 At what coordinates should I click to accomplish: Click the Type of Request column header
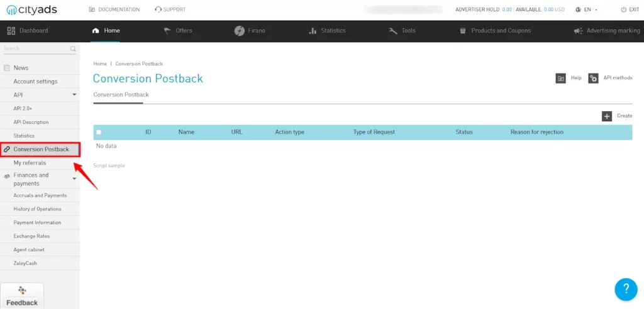point(374,132)
